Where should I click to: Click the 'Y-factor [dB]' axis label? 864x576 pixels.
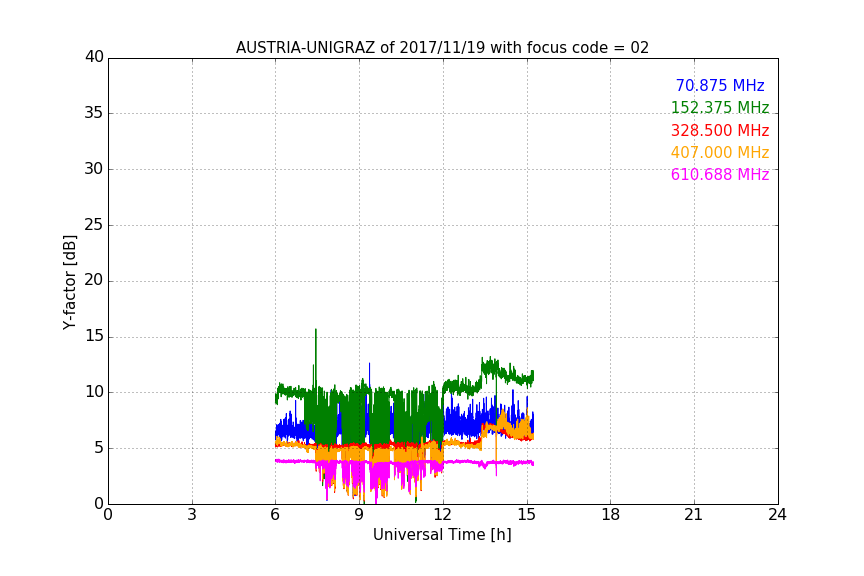point(69,282)
